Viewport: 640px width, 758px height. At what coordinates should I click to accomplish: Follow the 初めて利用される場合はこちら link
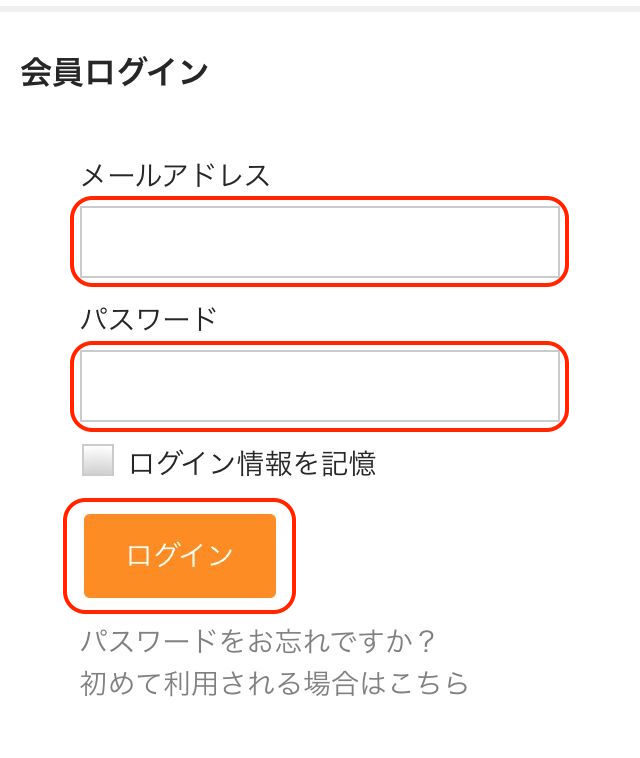pyautogui.click(x=274, y=684)
